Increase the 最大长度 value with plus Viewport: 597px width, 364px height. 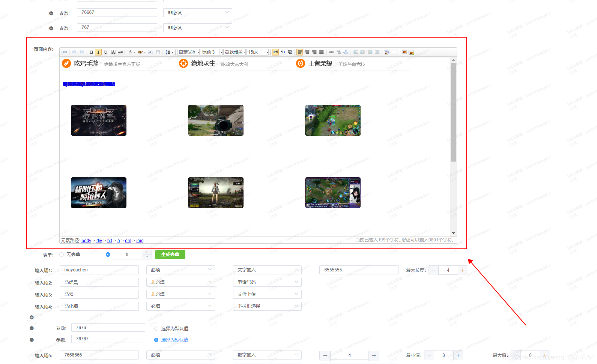coord(463,270)
